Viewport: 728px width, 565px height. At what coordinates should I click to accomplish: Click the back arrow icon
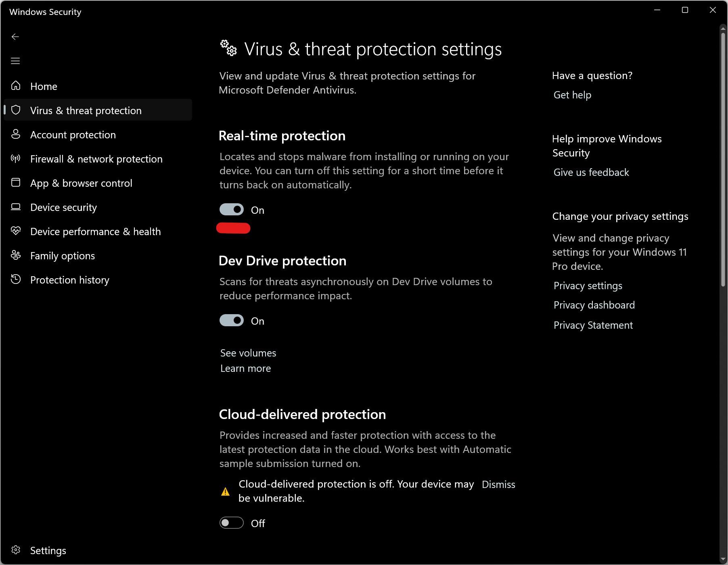[15, 37]
